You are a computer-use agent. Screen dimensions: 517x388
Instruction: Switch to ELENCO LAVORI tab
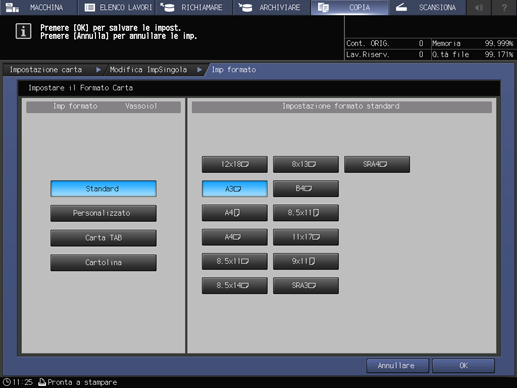[117, 7]
